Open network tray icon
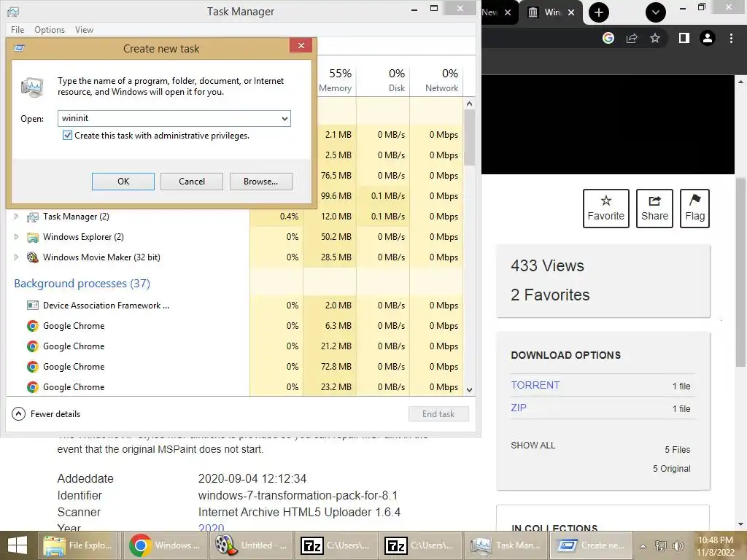Screen dimensions: 747x560 tap(661, 545)
